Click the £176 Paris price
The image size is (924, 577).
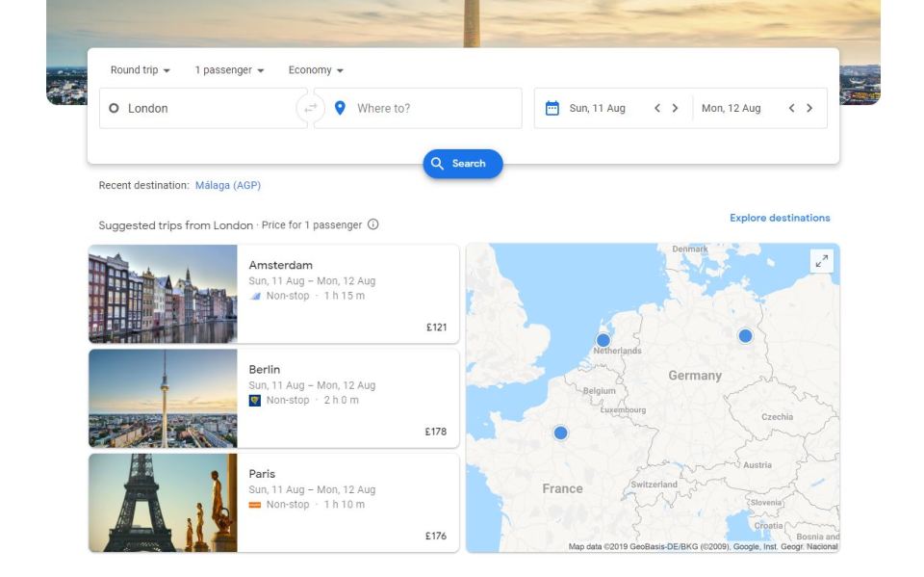coord(435,537)
